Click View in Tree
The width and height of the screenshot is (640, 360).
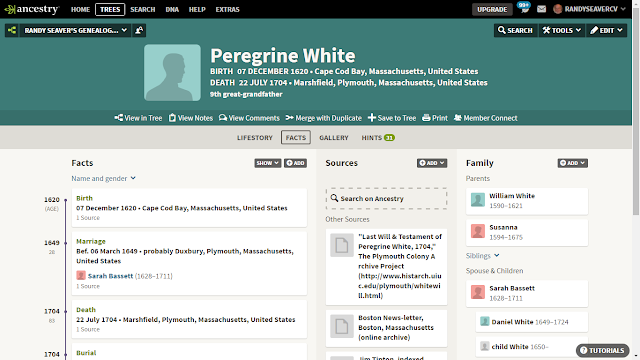(x=138, y=118)
